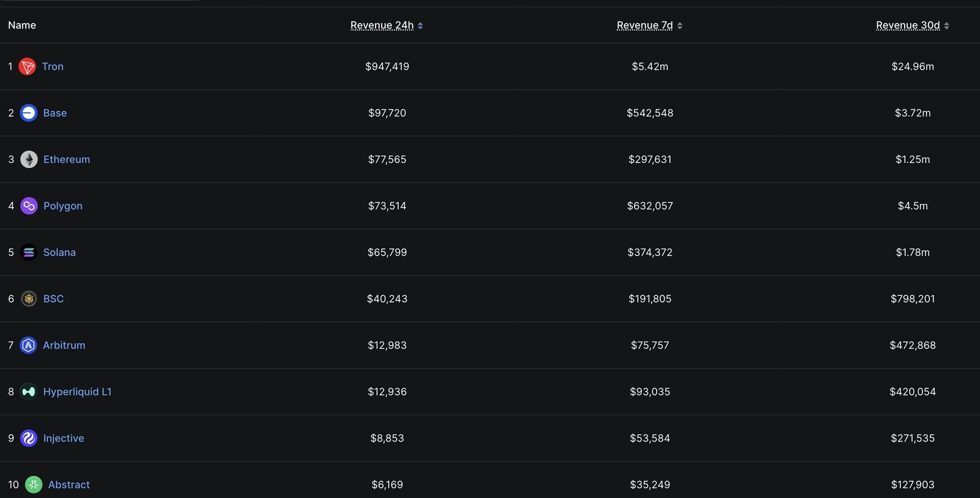Go to the Polygon chain page
Screen dimensions: 980x498
[x=63, y=206]
